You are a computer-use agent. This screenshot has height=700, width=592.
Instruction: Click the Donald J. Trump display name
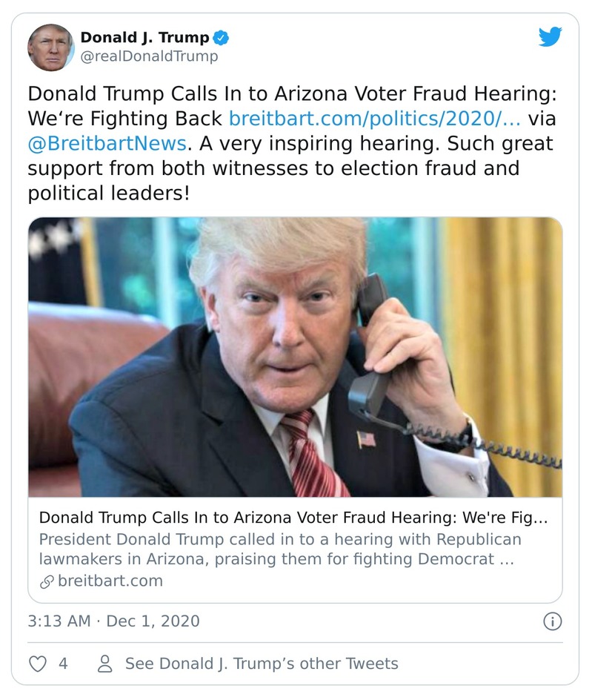click(143, 35)
